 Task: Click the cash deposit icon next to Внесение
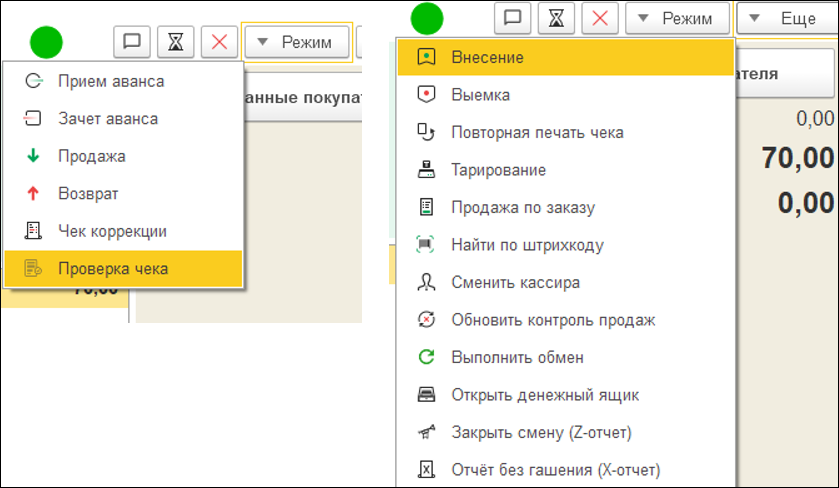(x=427, y=58)
